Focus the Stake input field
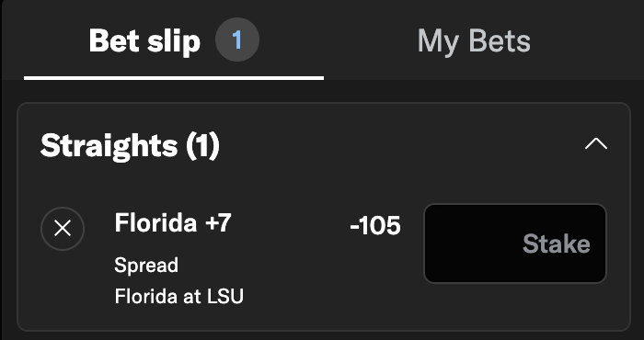Viewport: 644px width, 340px height. pos(515,244)
